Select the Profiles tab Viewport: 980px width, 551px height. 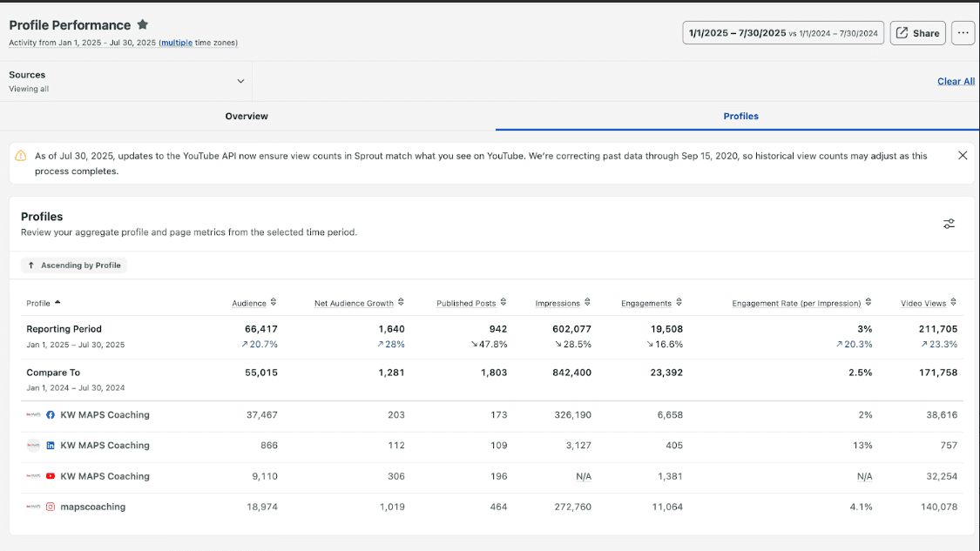click(x=740, y=116)
